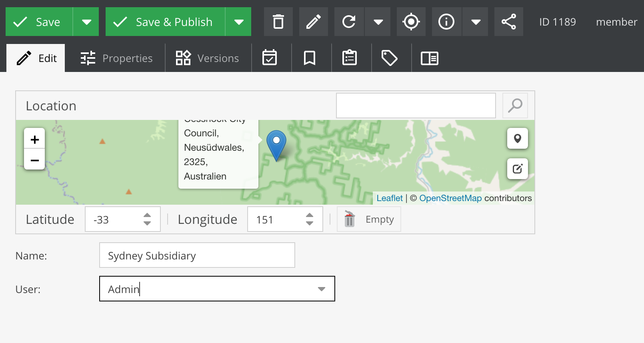Image resolution: width=644 pixels, height=343 pixels.
Task: Click the Name input field
Action: pyautogui.click(x=197, y=255)
